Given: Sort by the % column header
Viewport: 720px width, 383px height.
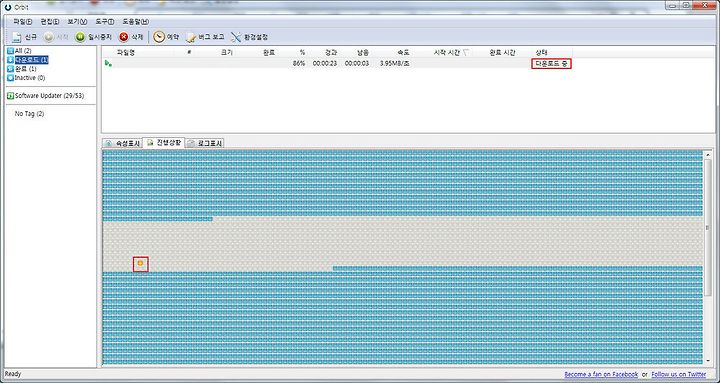Looking at the screenshot, I should pyautogui.click(x=302, y=53).
